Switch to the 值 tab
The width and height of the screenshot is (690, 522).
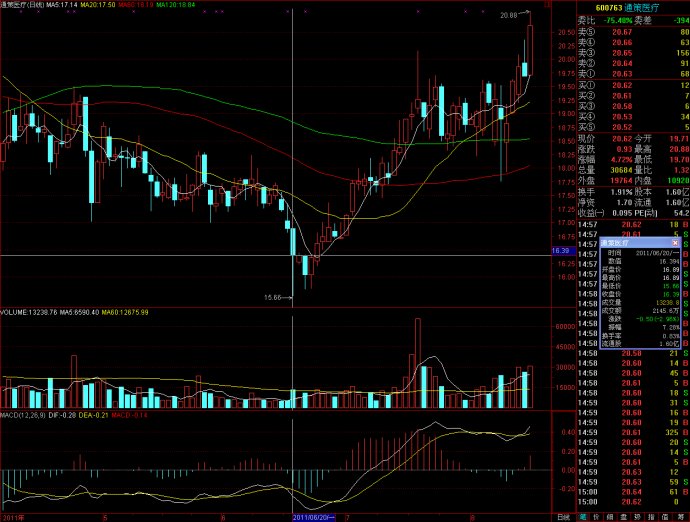click(x=665, y=517)
